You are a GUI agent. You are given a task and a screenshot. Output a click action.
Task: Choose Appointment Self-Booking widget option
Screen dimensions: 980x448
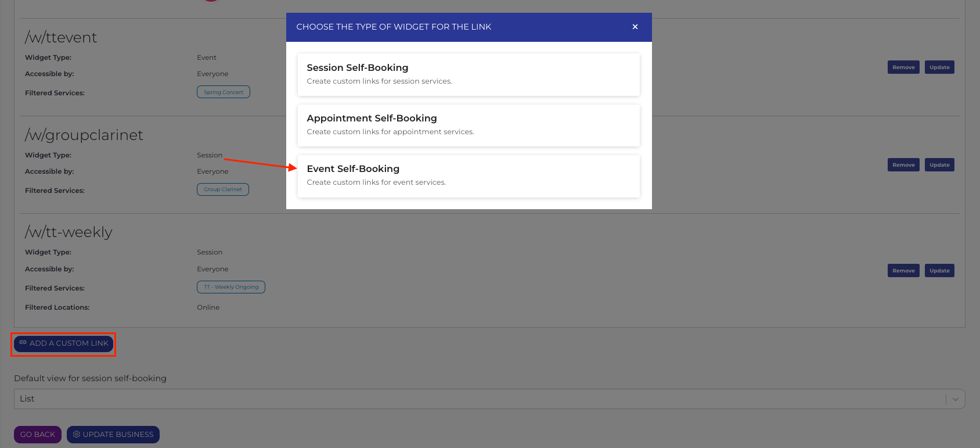469,125
